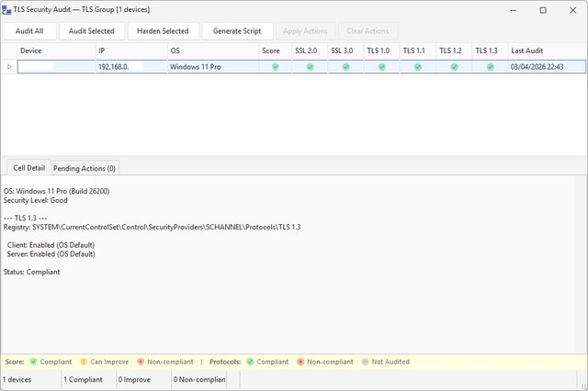Sort by the Last Audit column header
Image resolution: width=588 pixels, height=391 pixels.
pos(547,50)
